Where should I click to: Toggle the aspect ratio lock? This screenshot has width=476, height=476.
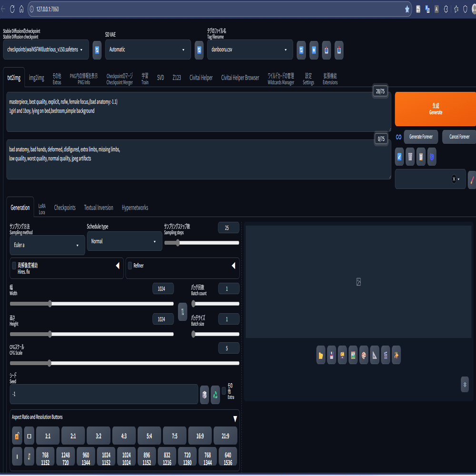tap(17, 436)
